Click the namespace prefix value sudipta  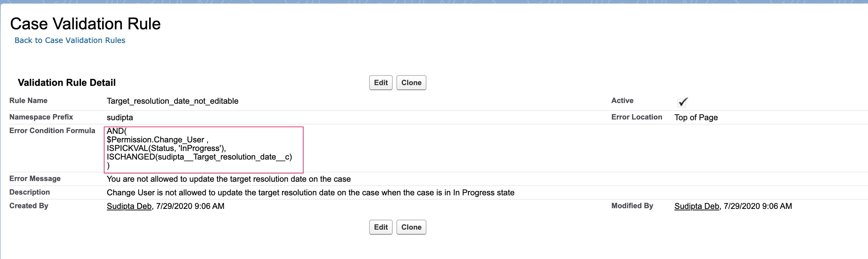coord(120,117)
